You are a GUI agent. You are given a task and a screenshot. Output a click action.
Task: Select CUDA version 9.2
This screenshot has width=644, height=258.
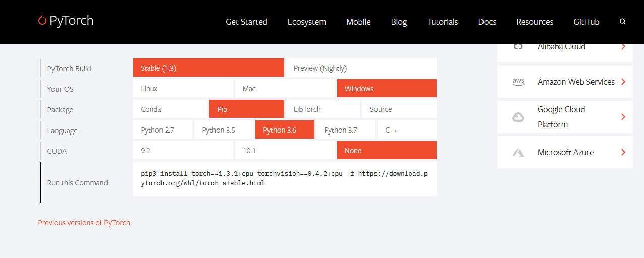(183, 150)
